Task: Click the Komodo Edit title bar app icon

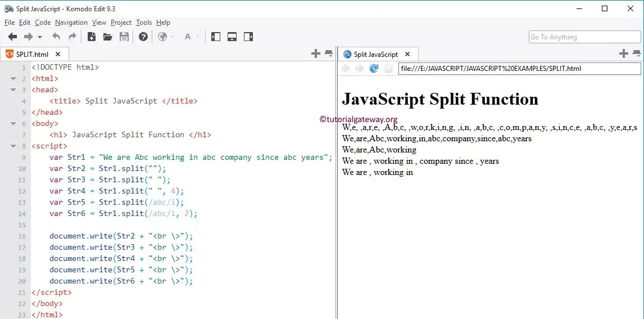Action: tap(8, 8)
